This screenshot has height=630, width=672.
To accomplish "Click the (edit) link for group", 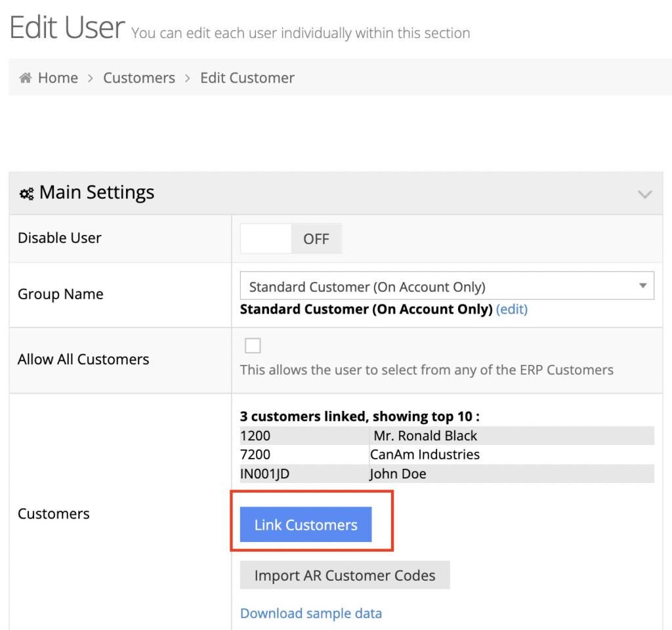I will (511, 309).
